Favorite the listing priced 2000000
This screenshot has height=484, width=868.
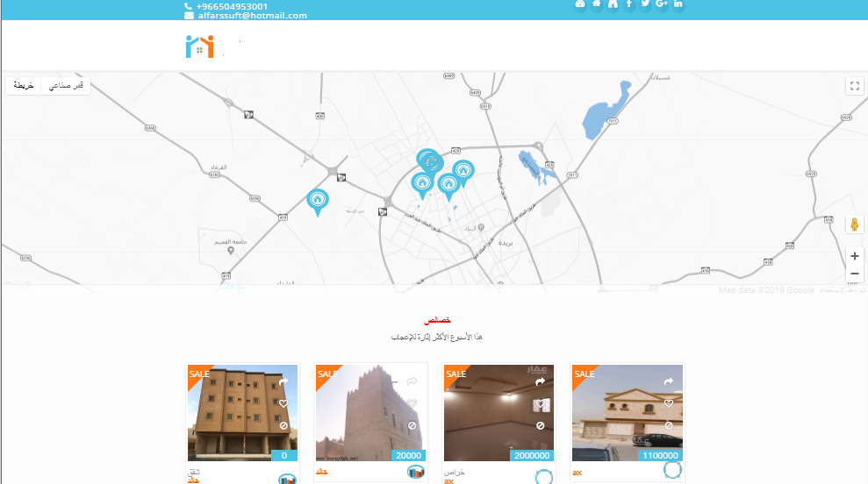point(541,404)
